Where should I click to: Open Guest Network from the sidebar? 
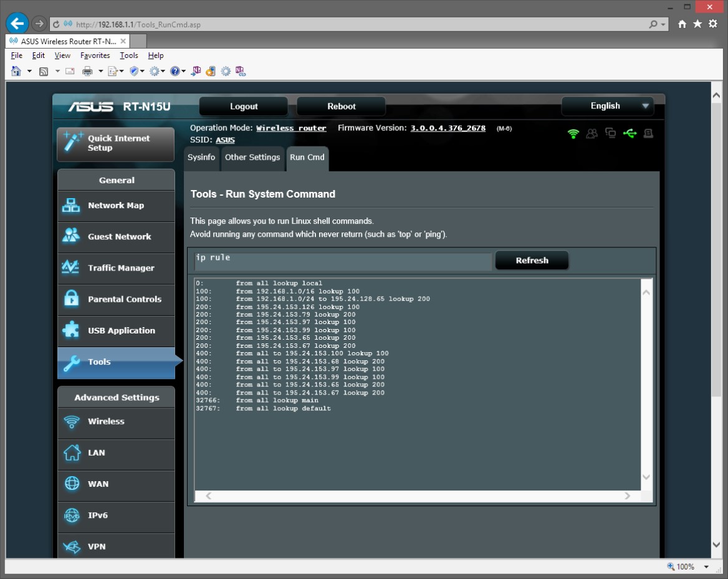(x=71, y=237)
